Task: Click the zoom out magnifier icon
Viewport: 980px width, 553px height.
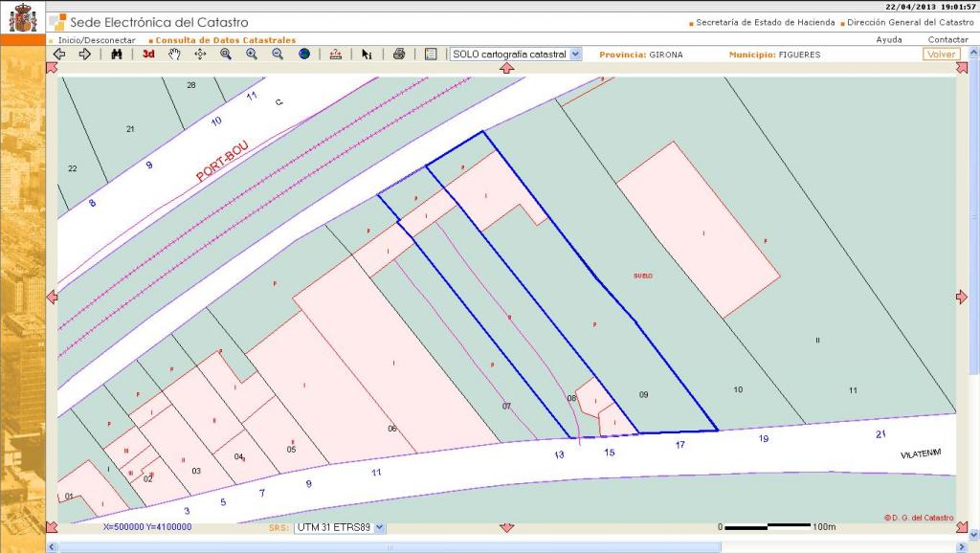Action: pos(278,55)
